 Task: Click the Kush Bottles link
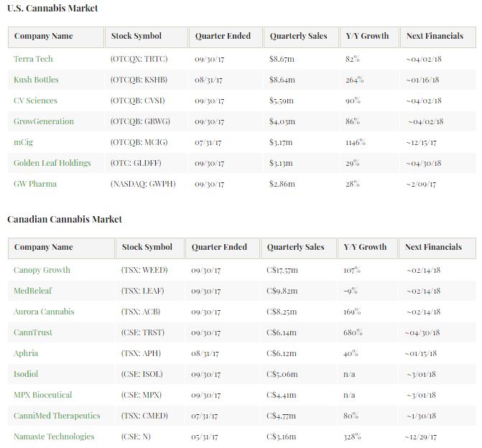(36, 80)
